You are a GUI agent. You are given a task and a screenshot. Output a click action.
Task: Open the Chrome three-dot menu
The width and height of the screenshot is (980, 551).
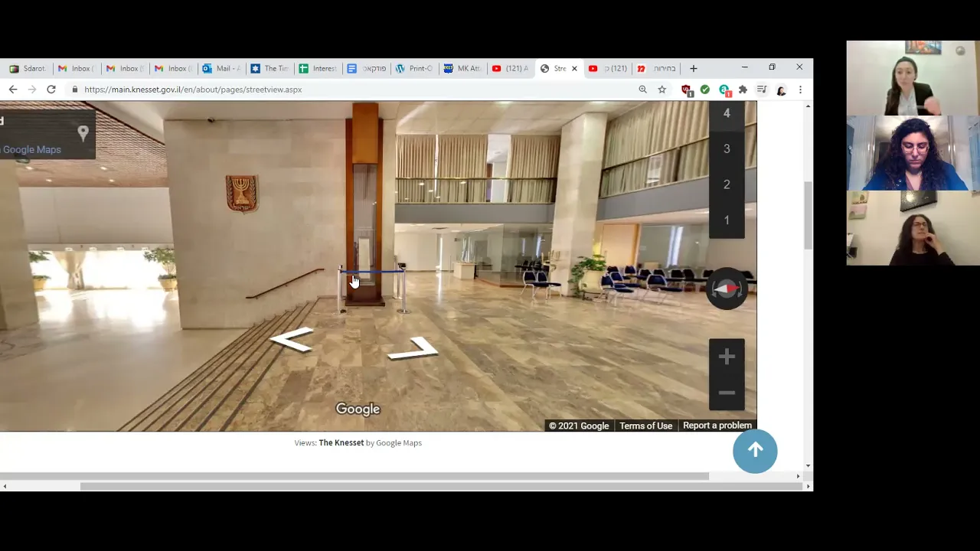point(800,90)
